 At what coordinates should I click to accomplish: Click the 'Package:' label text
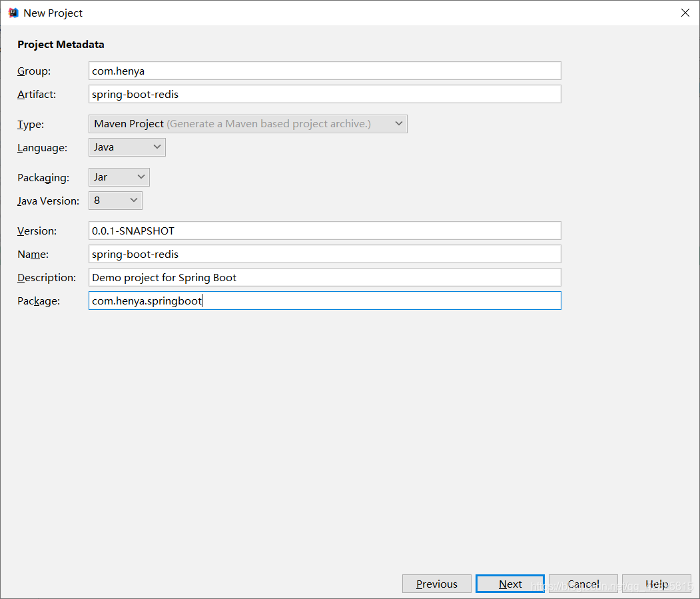tap(39, 301)
